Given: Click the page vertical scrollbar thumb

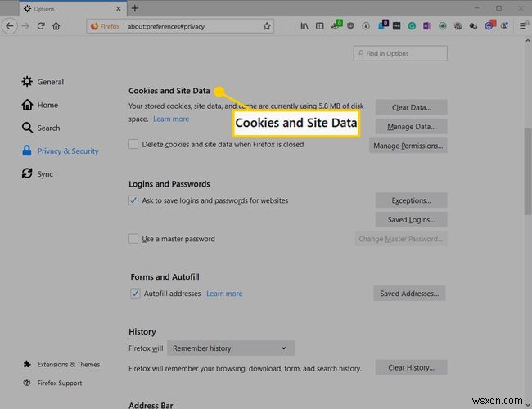Looking at the screenshot, I should coord(528,171).
